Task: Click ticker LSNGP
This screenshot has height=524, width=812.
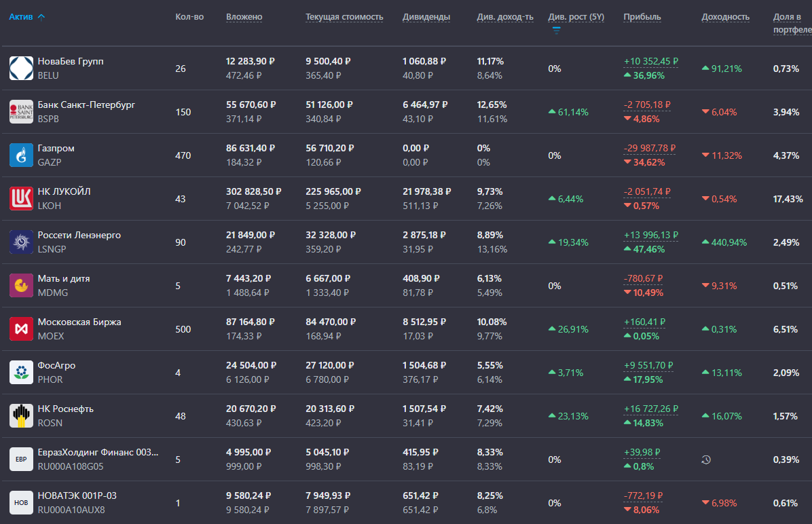Action: [x=52, y=249]
